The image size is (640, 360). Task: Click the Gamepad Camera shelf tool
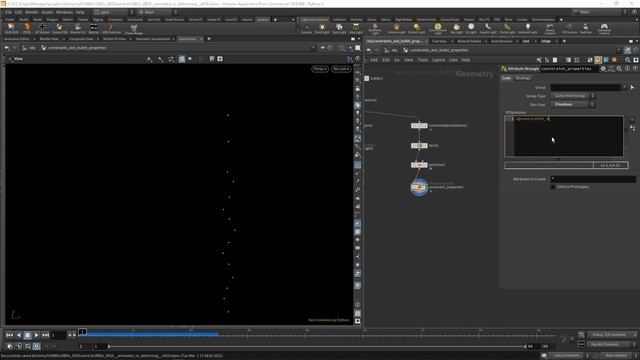(x=604, y=29)
